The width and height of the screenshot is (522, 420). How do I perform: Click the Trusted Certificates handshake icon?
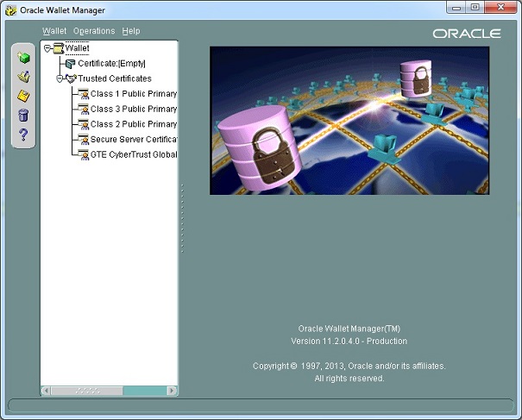[71, 78]
